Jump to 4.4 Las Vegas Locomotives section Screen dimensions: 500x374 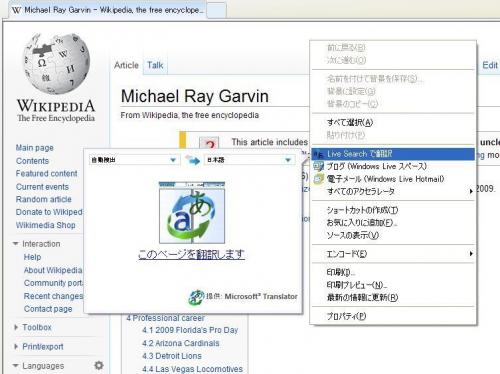tap(192, 369)
